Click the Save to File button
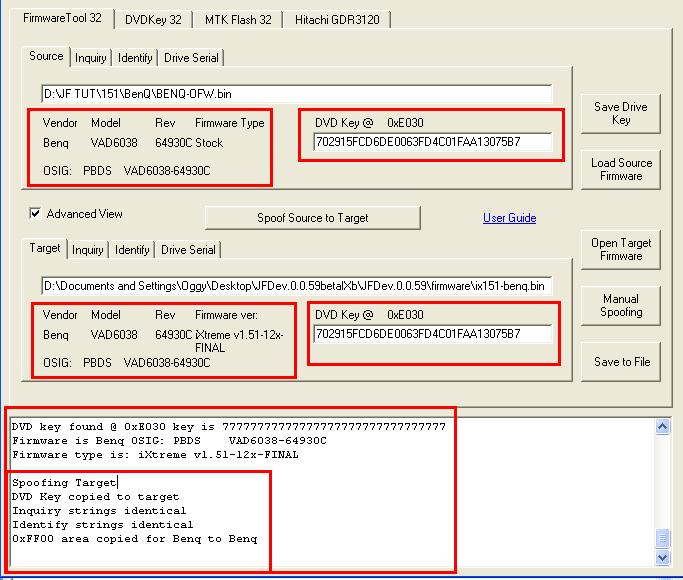This screenshot has height=580, width=683. pyautogui.click(x=620, y=361)
